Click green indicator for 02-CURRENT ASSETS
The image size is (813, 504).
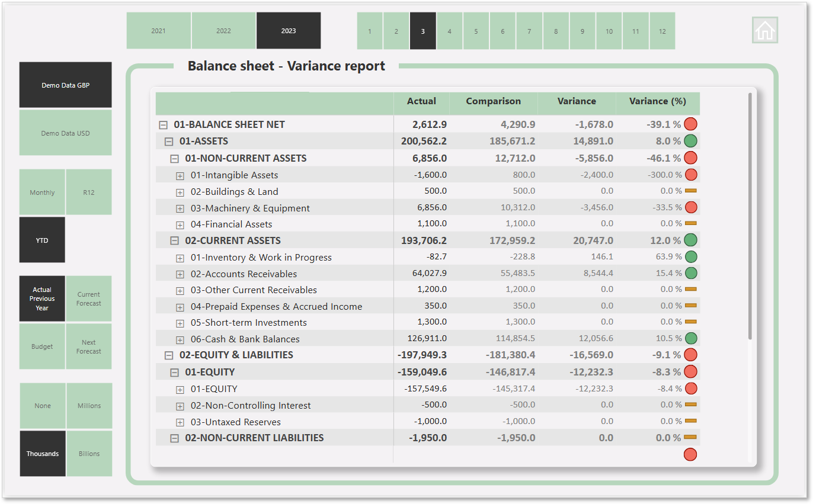point(690,240)
